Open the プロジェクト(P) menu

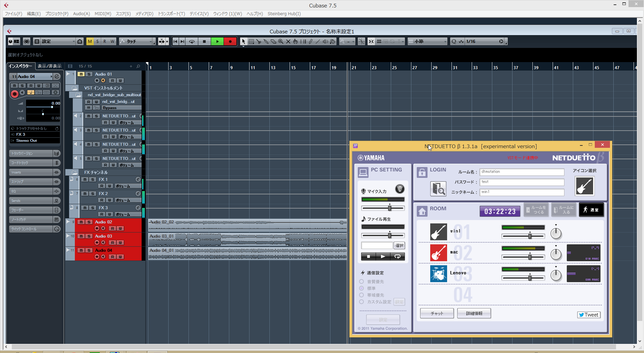[x=57, y=14]
